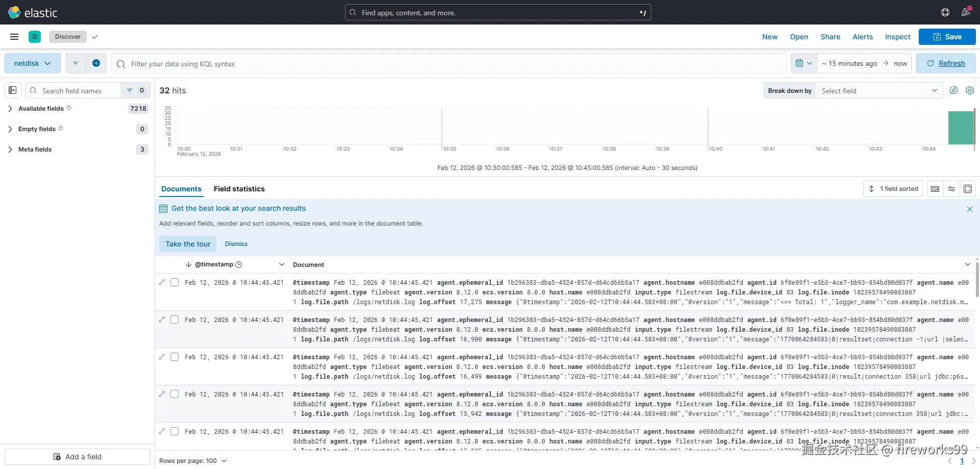Toggle the field list sidebar icon

[13, 90]
